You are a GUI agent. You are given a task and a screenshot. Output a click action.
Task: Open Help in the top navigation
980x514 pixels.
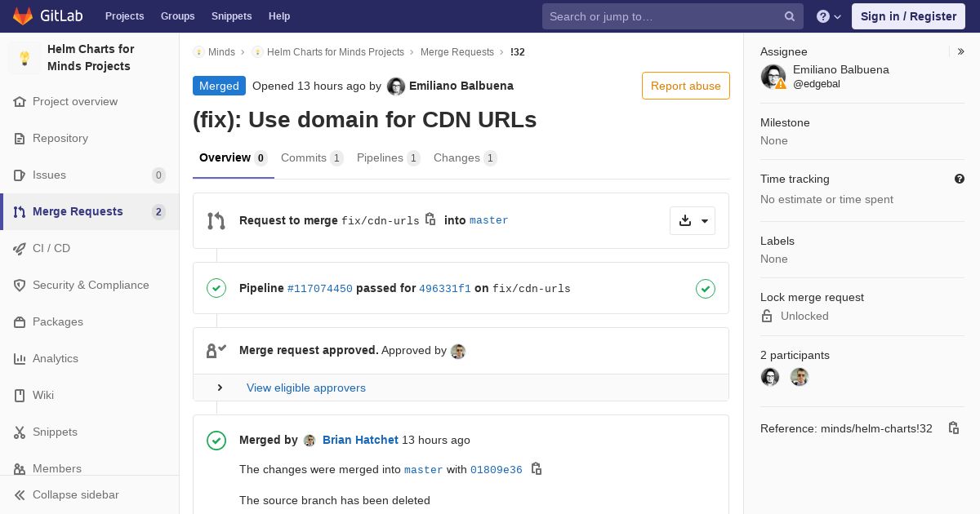tap(279, 16)
